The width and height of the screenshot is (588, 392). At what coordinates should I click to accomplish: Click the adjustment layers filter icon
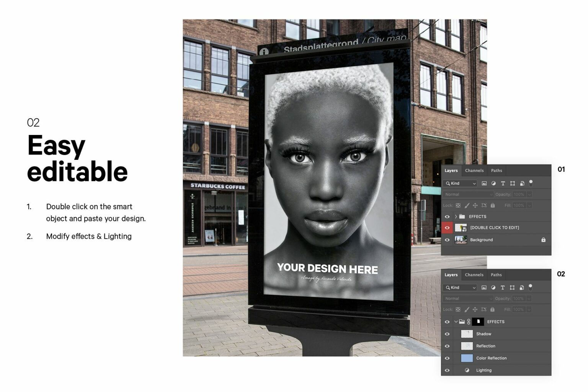(494, 183)
